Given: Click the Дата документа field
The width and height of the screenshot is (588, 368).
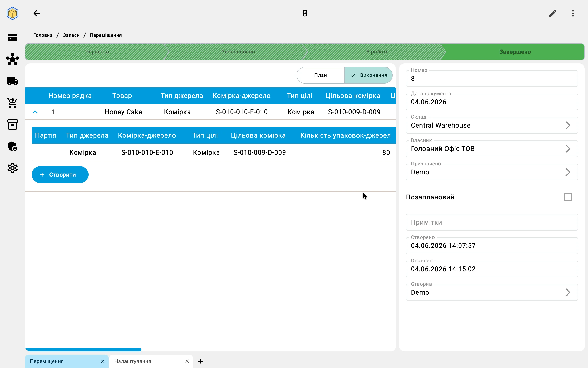Looking at the screenshot, I should pos(492,102).
